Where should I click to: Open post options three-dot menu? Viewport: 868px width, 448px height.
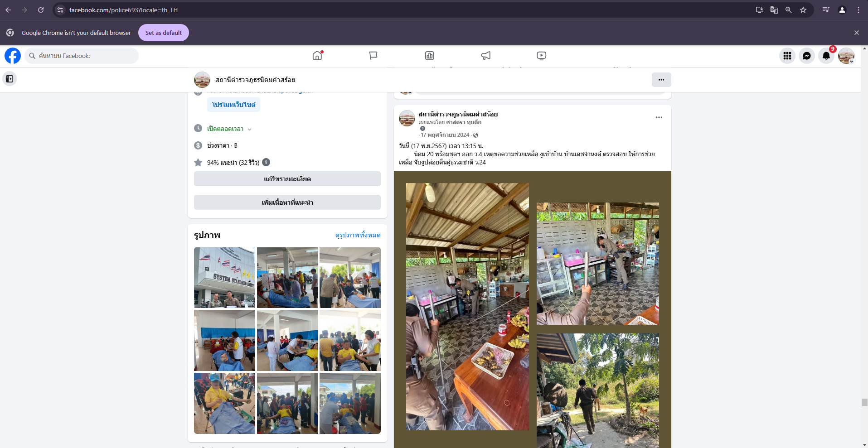[x=659, y=117]
